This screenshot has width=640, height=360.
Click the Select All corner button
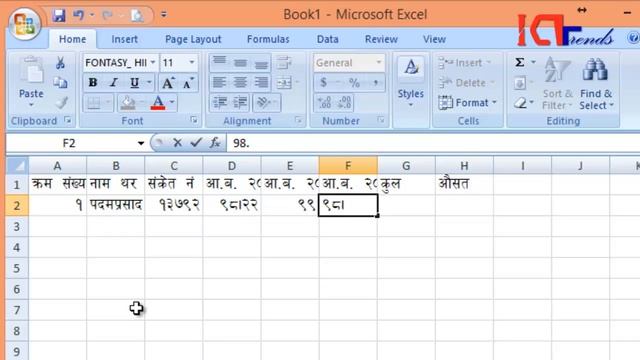pyautogui.click(x=17, y=166)
